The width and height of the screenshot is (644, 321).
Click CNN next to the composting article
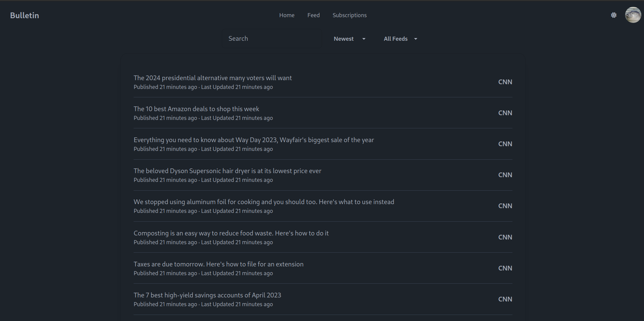(505, 237)
